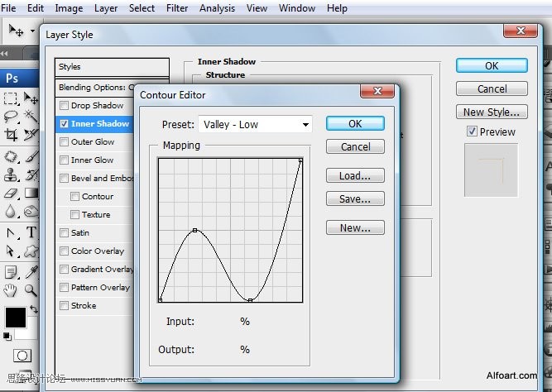Select the Clone Stamp tool
The height and width of the screenshot is (392, 552).
click(11, 174)
